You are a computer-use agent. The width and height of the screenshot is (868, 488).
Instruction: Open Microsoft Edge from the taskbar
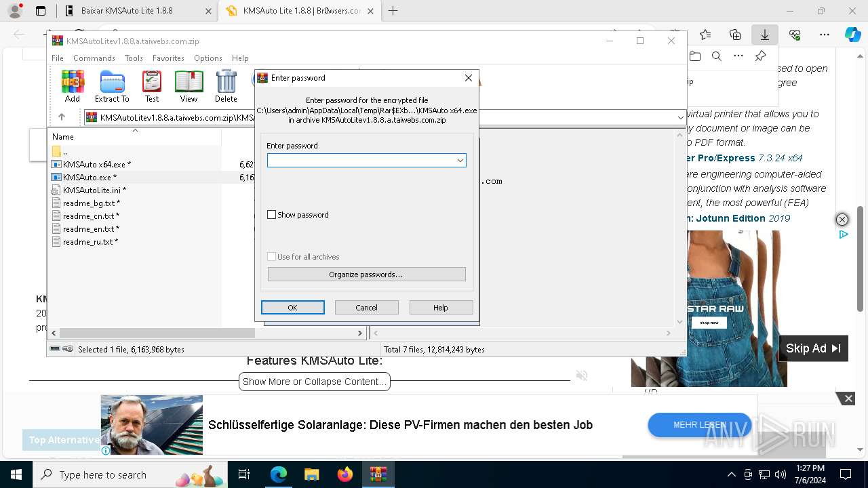point(279,474)
